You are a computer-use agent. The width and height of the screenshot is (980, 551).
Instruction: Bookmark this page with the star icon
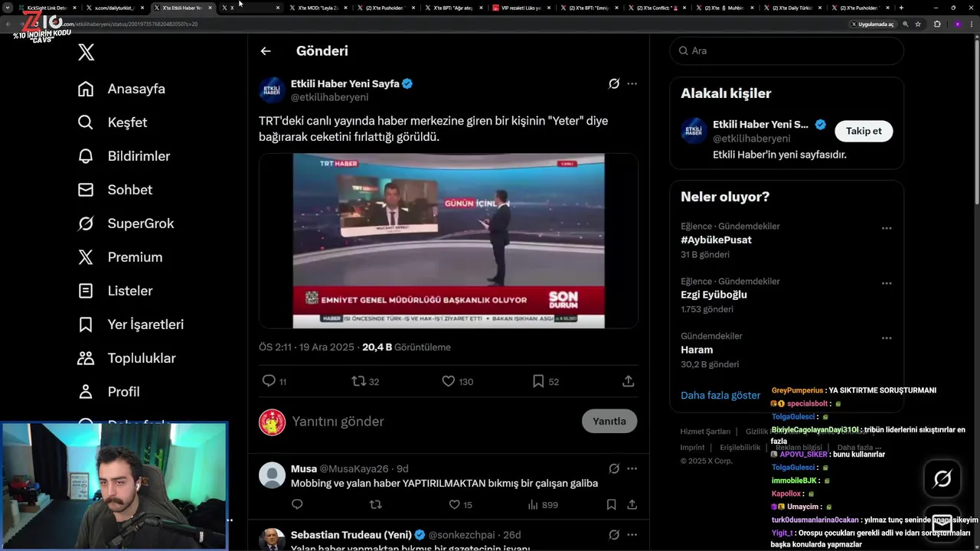pos(918,24)
